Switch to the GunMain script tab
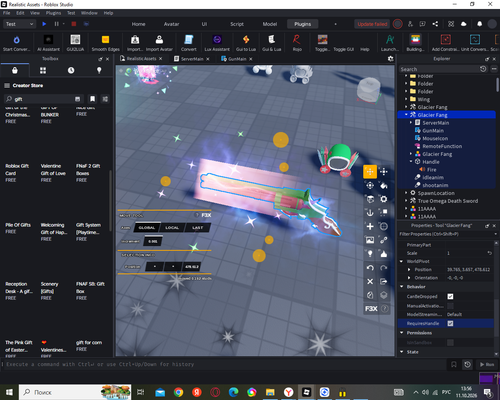This screenshot has width=500, height=400. pos(237,59)
